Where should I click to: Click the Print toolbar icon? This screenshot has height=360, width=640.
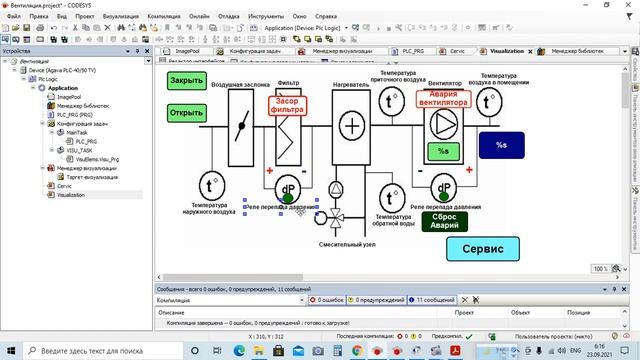point(40,28)
